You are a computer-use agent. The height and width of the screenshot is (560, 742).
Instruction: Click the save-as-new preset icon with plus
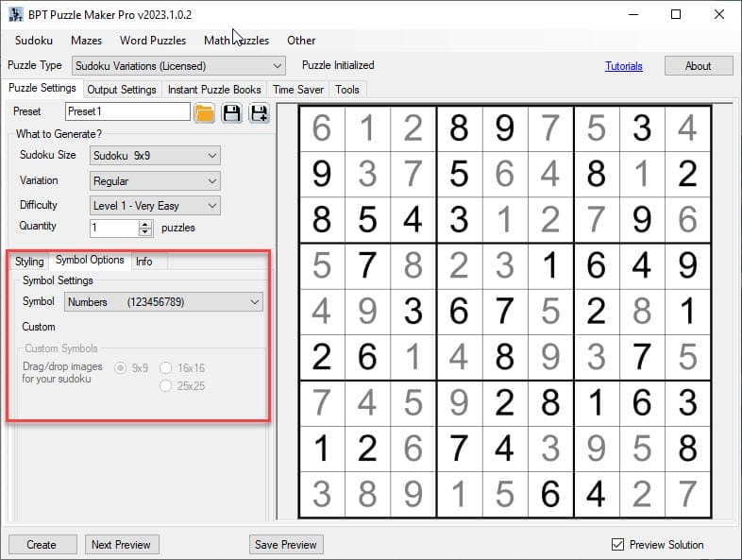click(x=258, y=113)
